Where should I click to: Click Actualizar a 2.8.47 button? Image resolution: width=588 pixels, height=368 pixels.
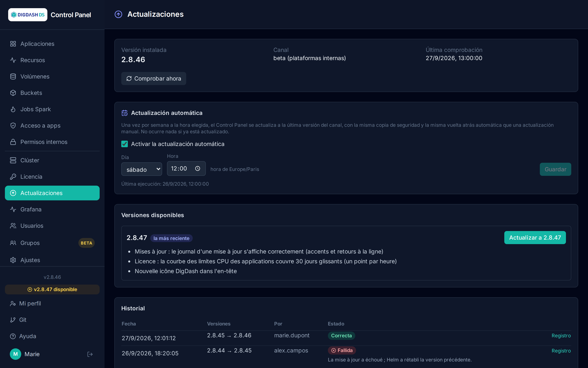(535, 238)
